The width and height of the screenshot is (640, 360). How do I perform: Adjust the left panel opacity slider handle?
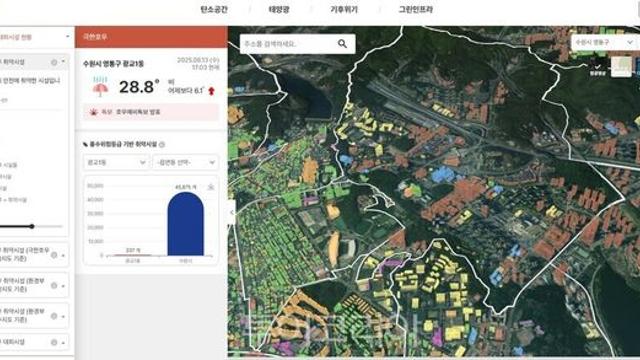click(x=32, y=226)
